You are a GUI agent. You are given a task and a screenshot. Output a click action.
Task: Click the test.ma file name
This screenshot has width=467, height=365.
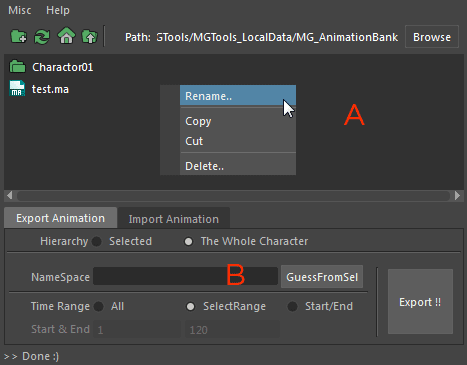tap(50, 89)
